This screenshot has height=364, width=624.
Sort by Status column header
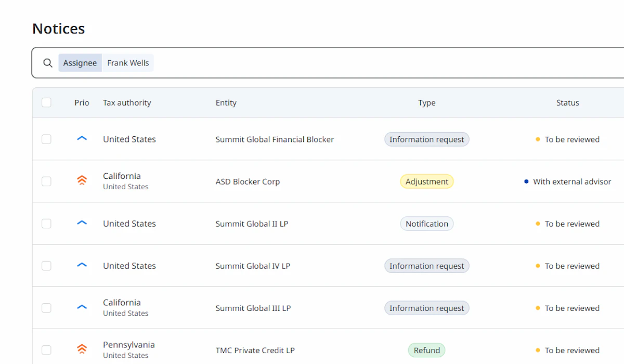tap(567, 102)
